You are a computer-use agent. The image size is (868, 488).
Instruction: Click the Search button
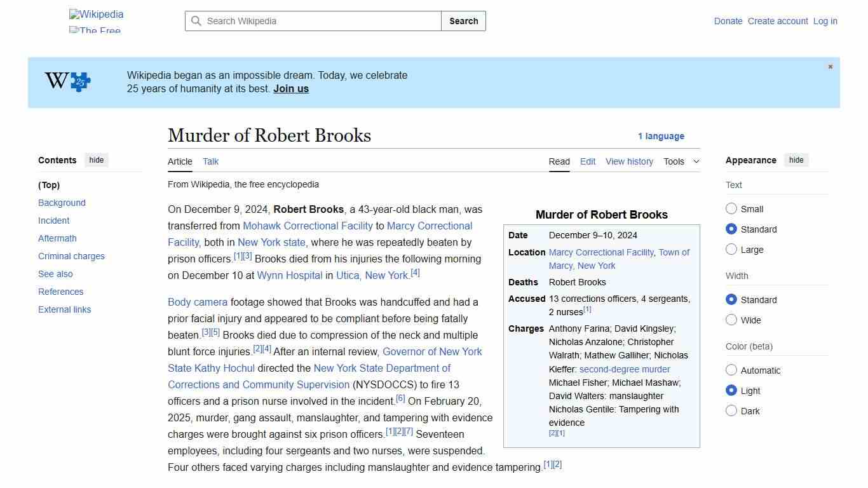[463, 21]
